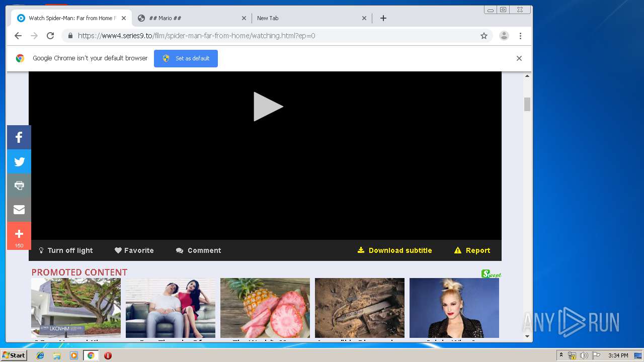
Task: Switch to ## Mario ## tab
Action: 193,18
